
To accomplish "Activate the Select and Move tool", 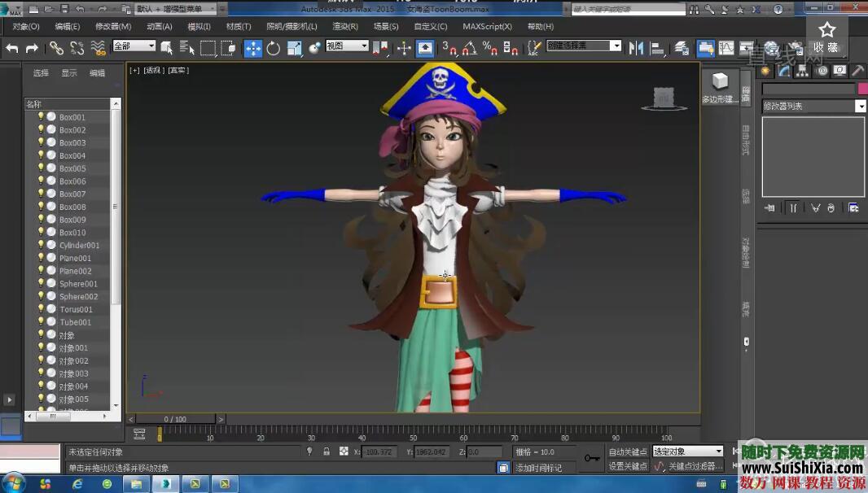I will (x=253, y=49).
